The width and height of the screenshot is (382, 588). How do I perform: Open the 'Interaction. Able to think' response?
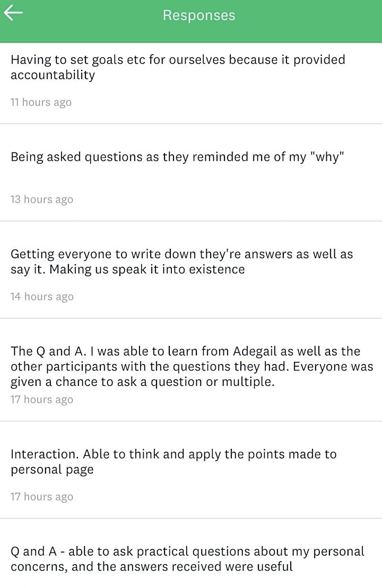tap(191, 470)
